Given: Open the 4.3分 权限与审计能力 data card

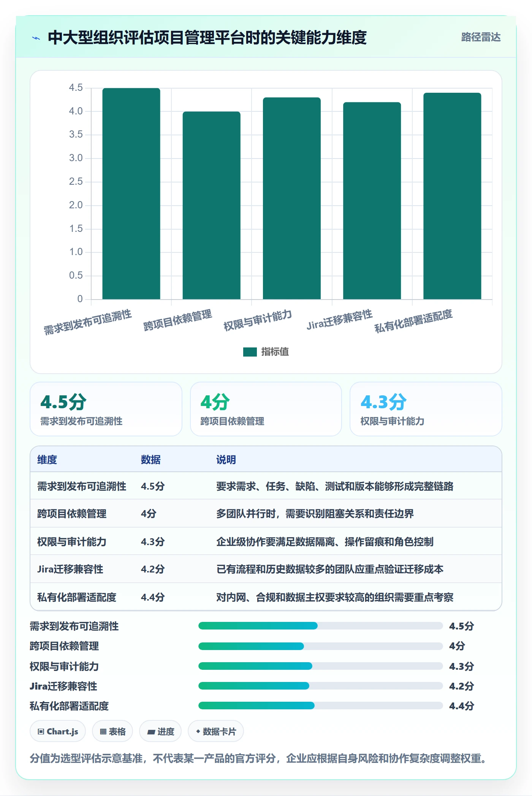Looking at the screenshot, I should point(426,409).
